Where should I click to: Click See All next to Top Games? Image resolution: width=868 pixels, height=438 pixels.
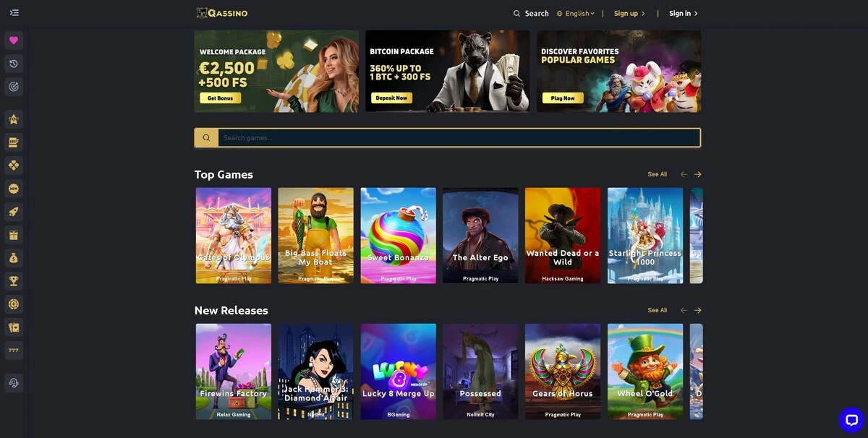click(658, 174)
